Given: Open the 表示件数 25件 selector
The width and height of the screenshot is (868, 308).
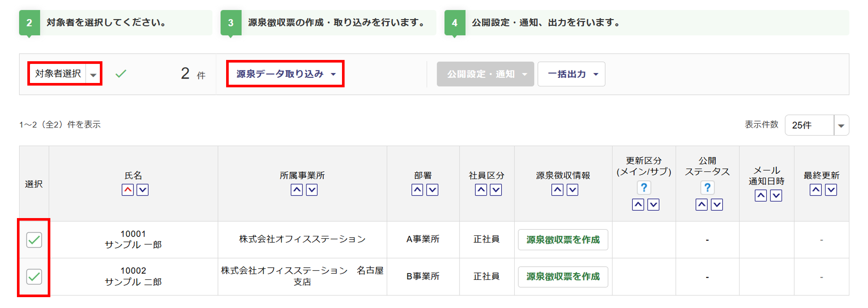Looking at the screenshot, I should coord(816,126).
